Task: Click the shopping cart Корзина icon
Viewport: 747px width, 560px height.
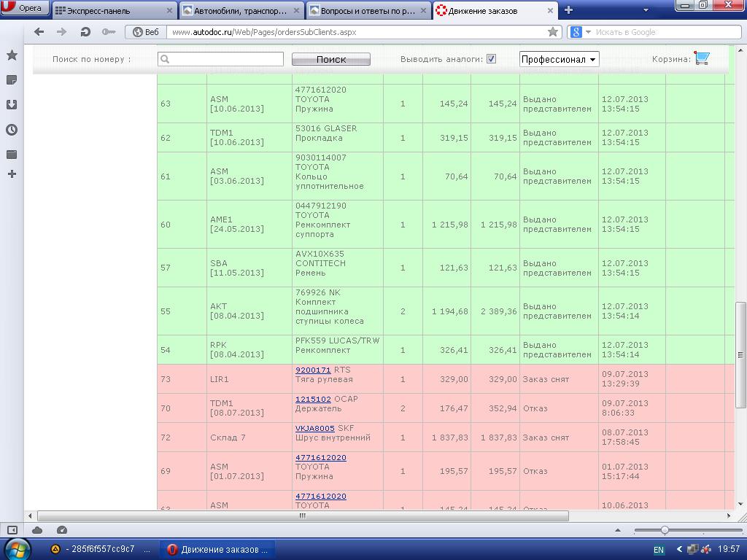Action: point(702,58)
